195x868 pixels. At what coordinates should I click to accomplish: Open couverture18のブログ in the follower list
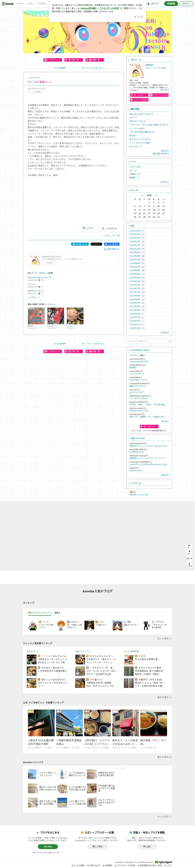click(x=139, y=362)
